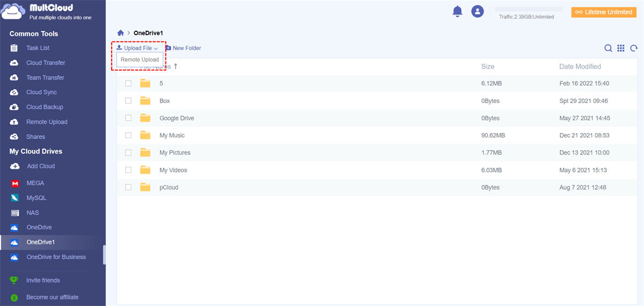This screenshot has width=644, height=306.
Task: Click the search magnifier icon
Action: (608, 48)
